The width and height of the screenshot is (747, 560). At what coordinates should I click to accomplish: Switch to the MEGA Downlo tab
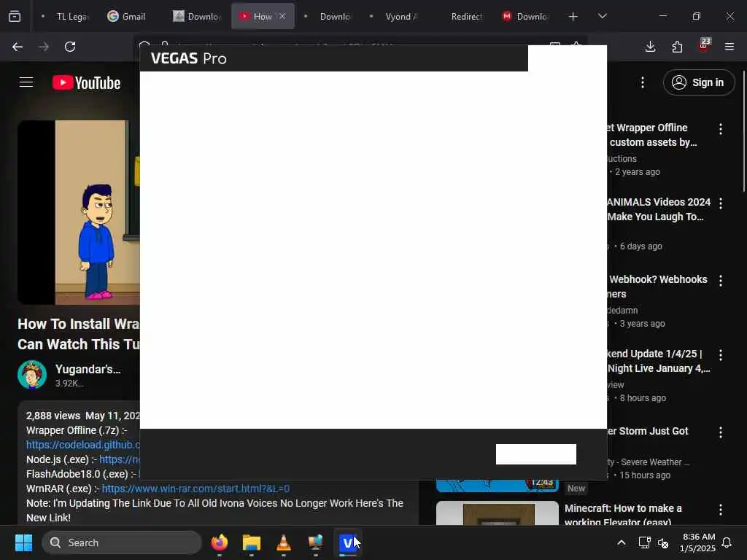pyautogui.click(x=525, y=17)
